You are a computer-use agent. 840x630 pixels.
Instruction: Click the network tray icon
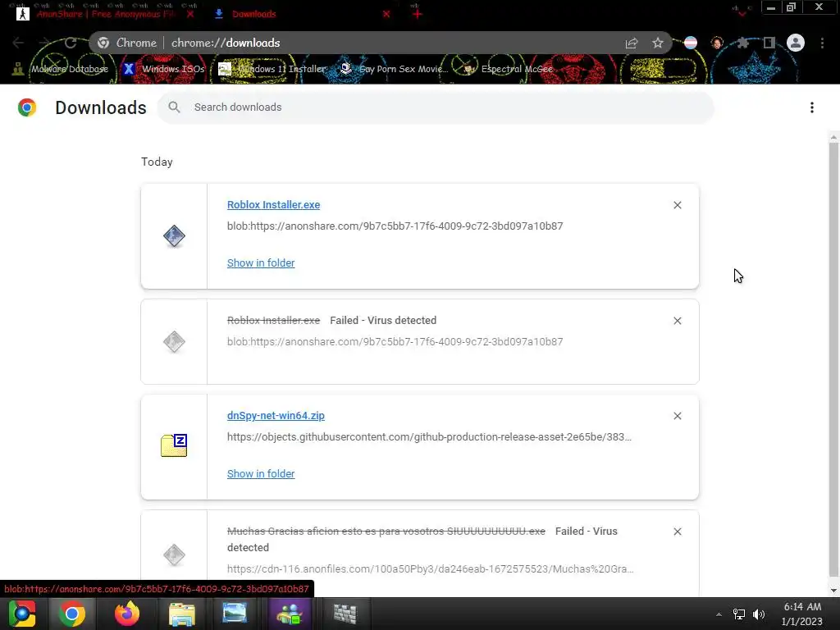click(739, 614)
